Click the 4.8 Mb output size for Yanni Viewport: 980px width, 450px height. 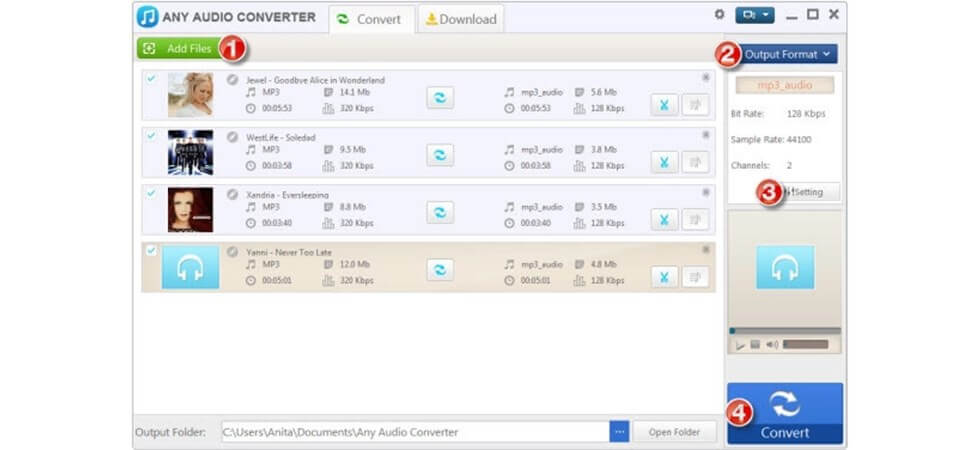(x=603, y=264)
